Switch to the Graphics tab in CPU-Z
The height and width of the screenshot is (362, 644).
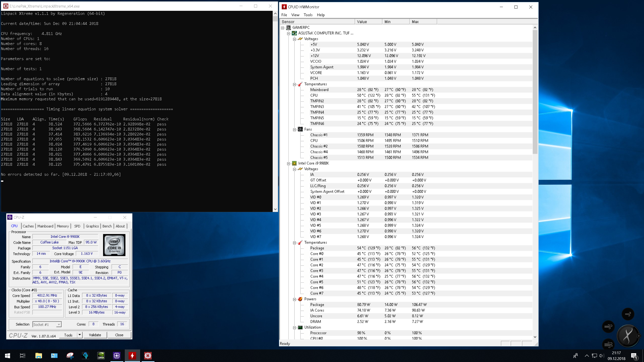point(92,226)
